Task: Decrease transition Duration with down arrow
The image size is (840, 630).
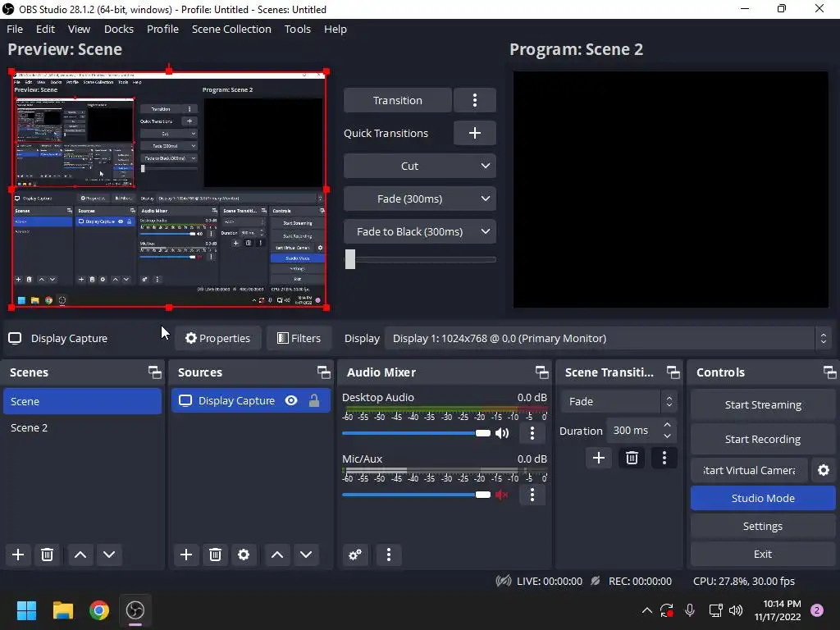Action: [667, 436]
